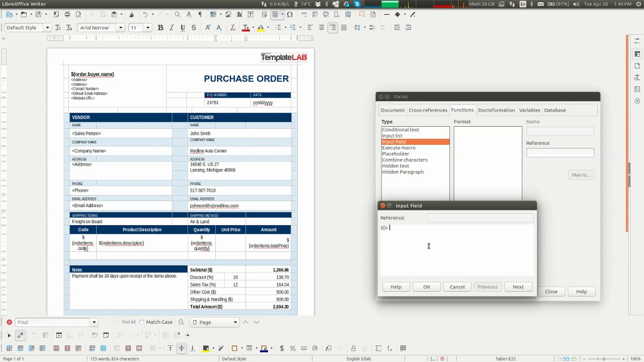
Task: Click the Print icon in the toolbar
Action: tap(67, 15)
